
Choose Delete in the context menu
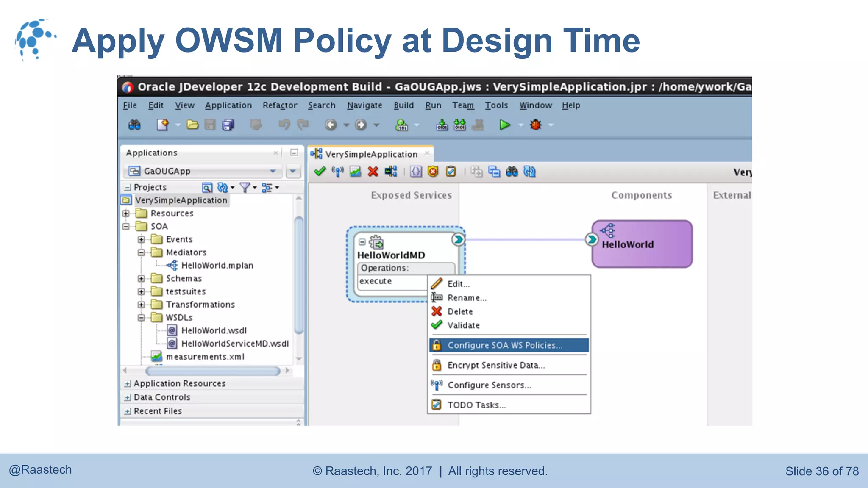[x=509, y=311]
